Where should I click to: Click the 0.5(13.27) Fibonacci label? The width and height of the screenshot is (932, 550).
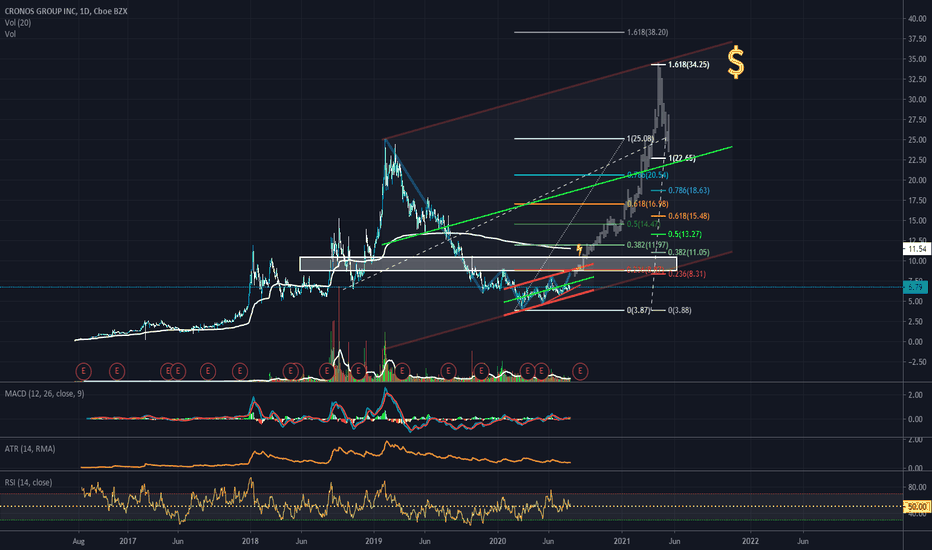[x=685, y=234]
